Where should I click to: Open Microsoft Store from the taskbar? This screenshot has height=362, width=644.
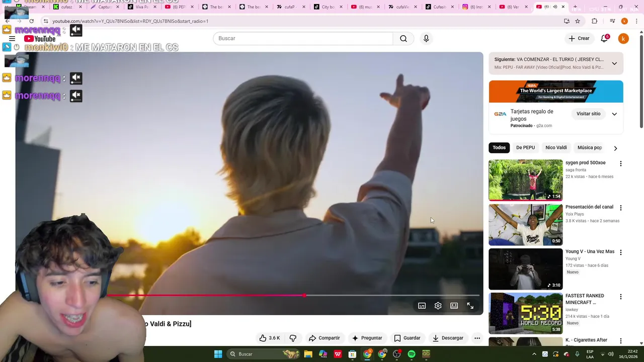(x=353, y=354)
